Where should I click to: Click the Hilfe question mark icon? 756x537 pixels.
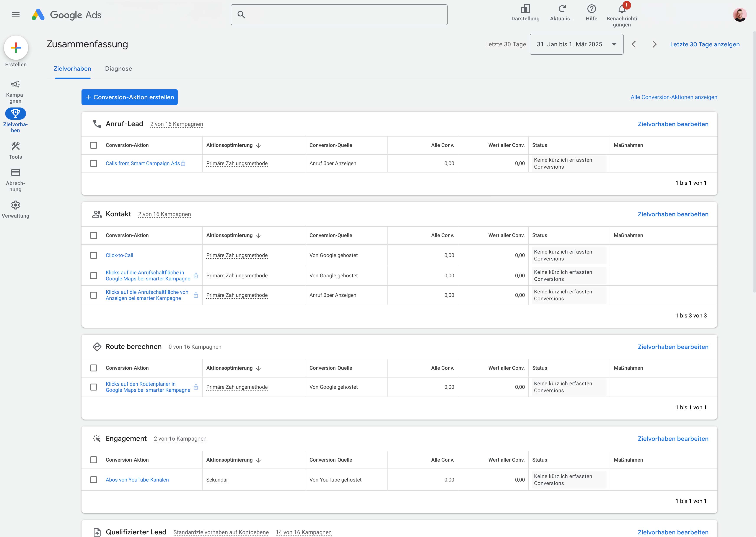click(591, 9)
